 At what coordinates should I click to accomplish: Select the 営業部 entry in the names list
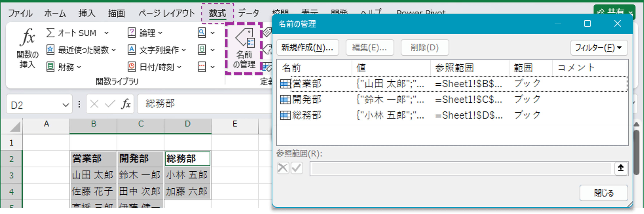pyautogui.click(x=307, y=83)
